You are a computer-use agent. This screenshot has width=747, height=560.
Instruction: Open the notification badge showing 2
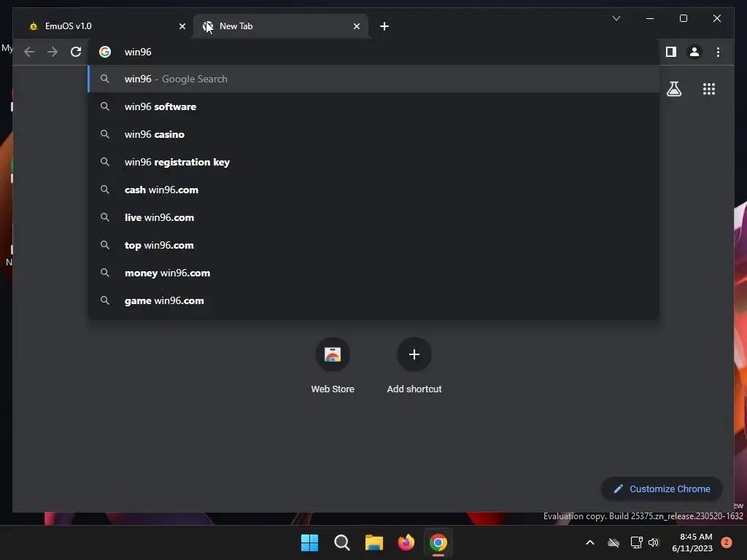[727, 542]
